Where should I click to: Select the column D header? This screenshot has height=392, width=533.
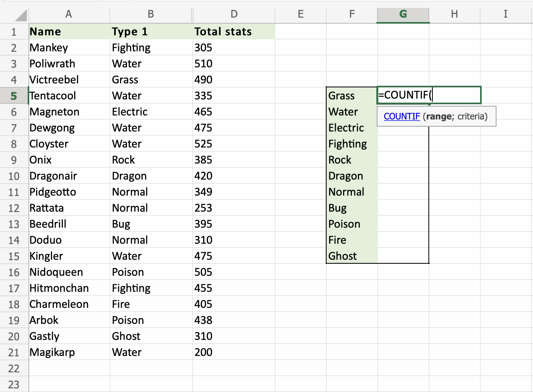[x=234, y=14]
